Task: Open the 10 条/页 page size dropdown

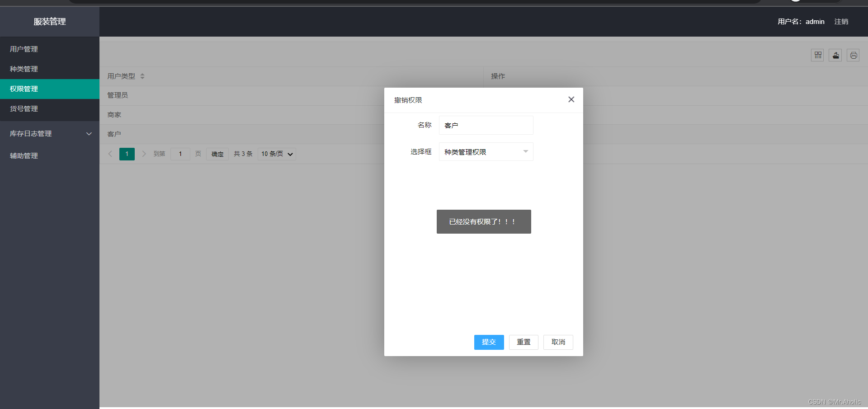Action: coord(277,154)
